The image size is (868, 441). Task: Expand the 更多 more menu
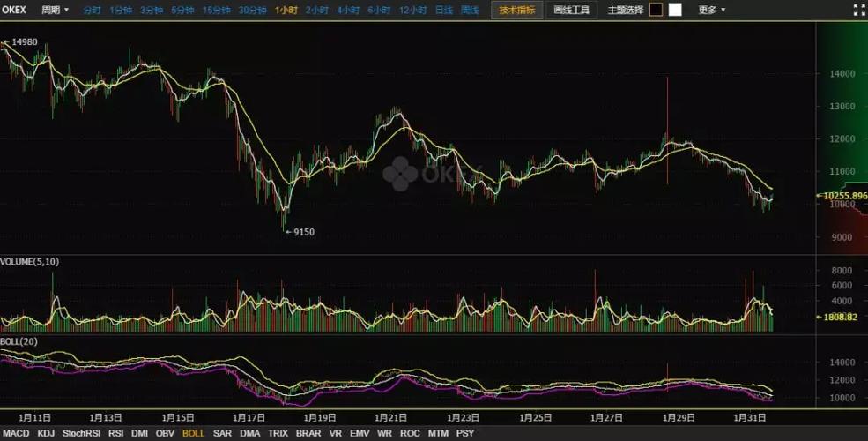(712, 11)
